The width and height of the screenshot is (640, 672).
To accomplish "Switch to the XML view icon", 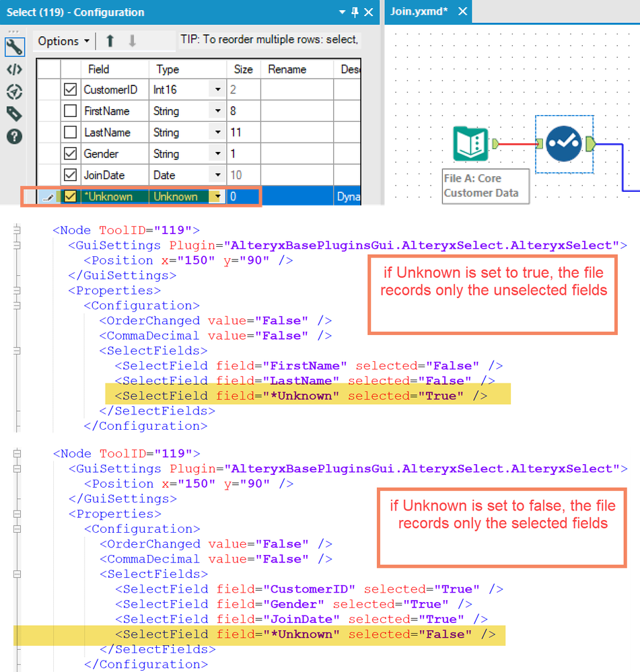I will pyautogui.click(x=15, y=69).
